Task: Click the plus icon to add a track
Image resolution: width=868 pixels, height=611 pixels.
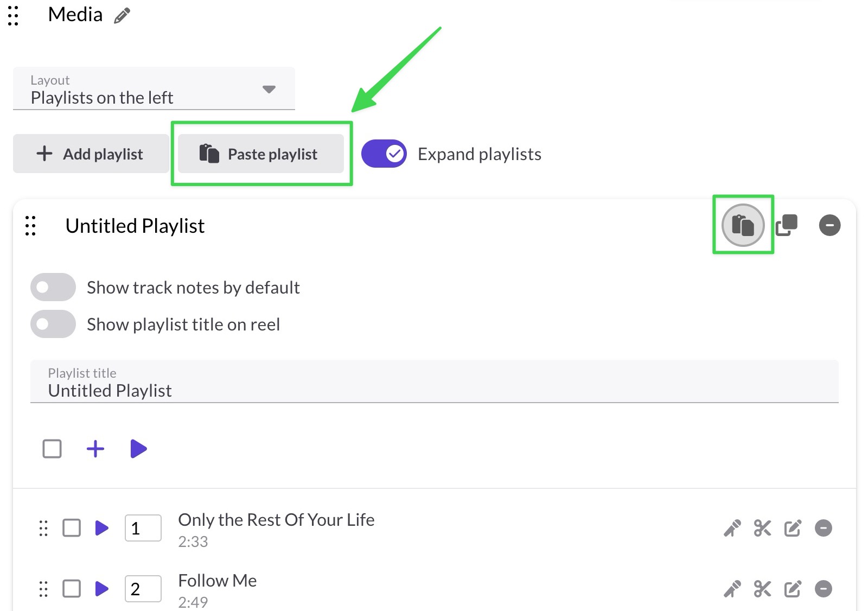Action: click(x=95, y=449)
